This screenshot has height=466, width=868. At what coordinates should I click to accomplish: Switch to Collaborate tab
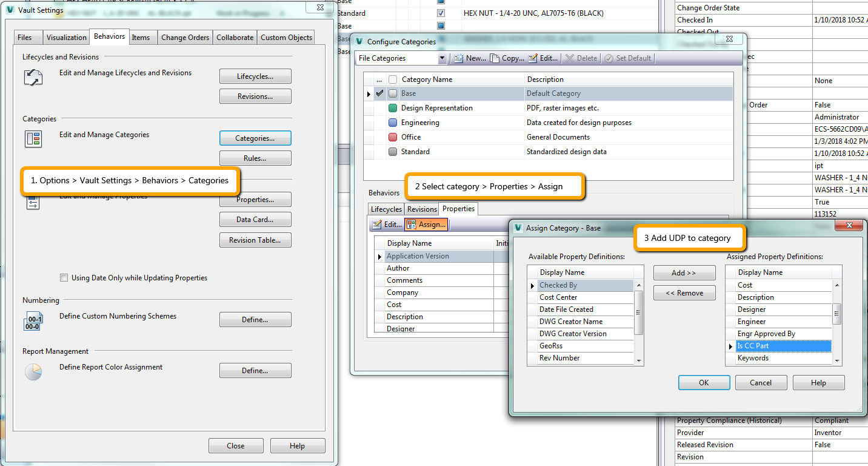(235, 38)
